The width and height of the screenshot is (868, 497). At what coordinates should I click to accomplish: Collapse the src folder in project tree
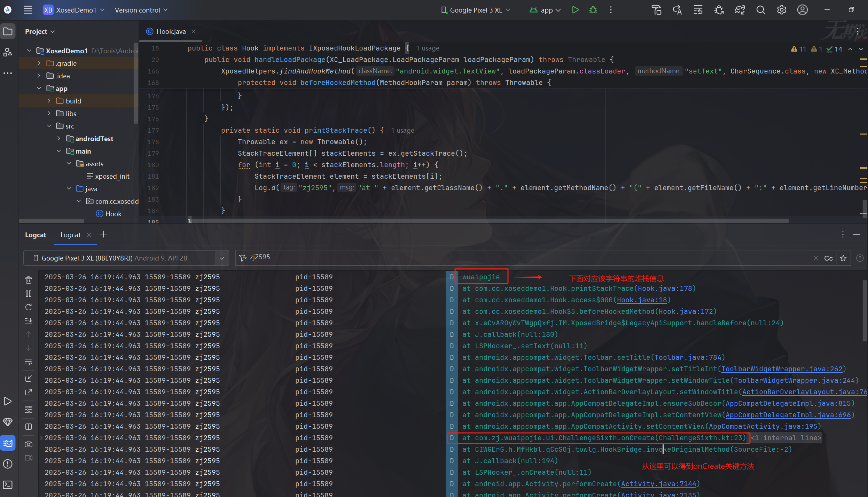pos(49,126)
